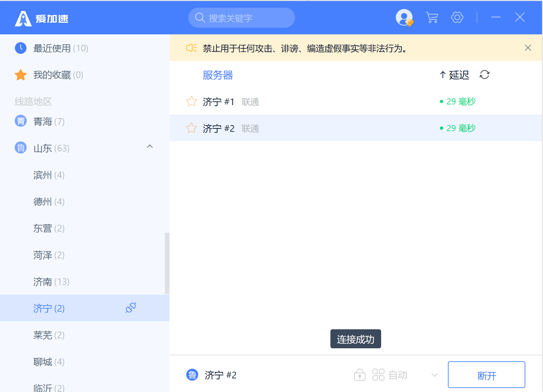
Task: Favorite the 济宁 #1 server star
Action: click(x=192, y=101)
